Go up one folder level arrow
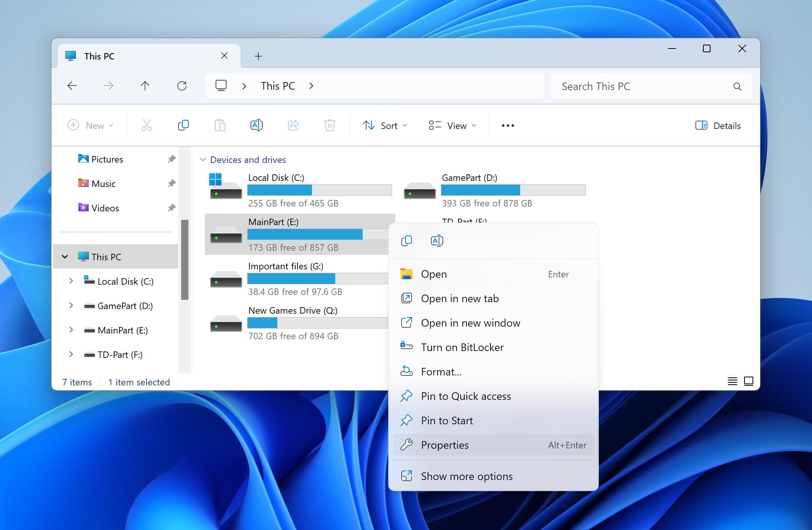This screenshot has height=530, width=812. (145, 86)
